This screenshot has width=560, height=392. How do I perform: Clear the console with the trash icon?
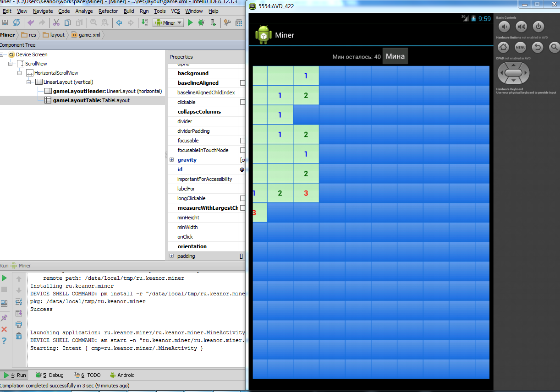[x=19, y=336]
